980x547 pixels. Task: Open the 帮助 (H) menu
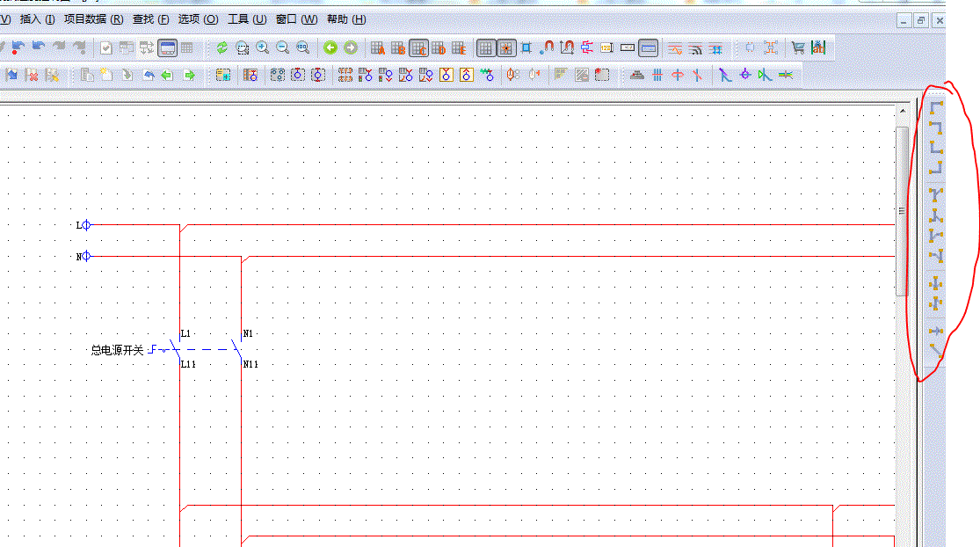[346, 19]
